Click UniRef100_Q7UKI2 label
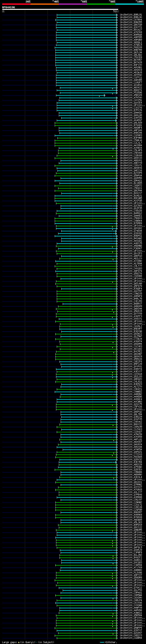Viewport: 146px width, 644px height. pyautogui.click(x=131, y=588)
